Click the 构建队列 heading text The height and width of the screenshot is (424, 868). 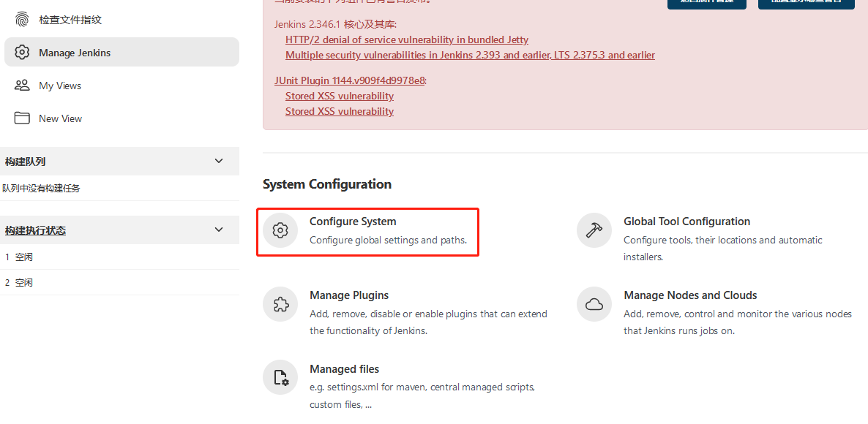25,162
